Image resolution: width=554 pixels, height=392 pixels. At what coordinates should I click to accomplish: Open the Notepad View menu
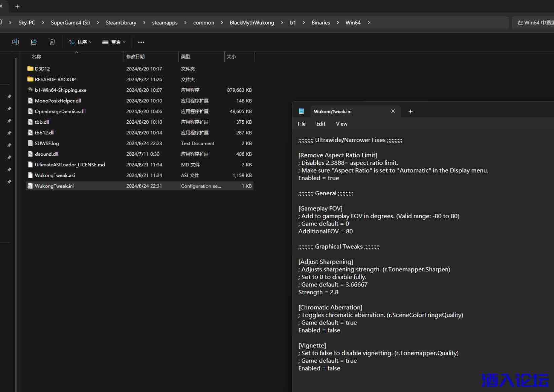point(341,124)
